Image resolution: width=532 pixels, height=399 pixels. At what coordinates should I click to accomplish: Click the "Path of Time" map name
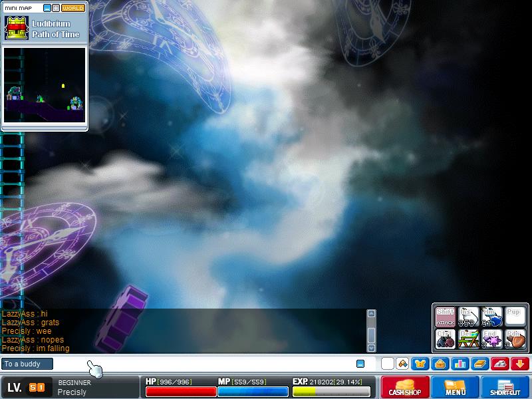pyautogui.click(x=56, y=35)
